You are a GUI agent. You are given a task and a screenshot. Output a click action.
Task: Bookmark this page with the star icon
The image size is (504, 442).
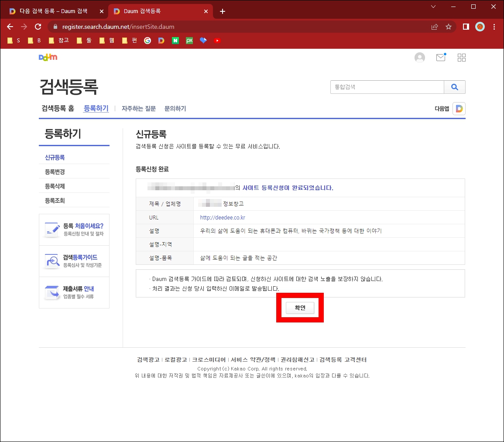449,27
